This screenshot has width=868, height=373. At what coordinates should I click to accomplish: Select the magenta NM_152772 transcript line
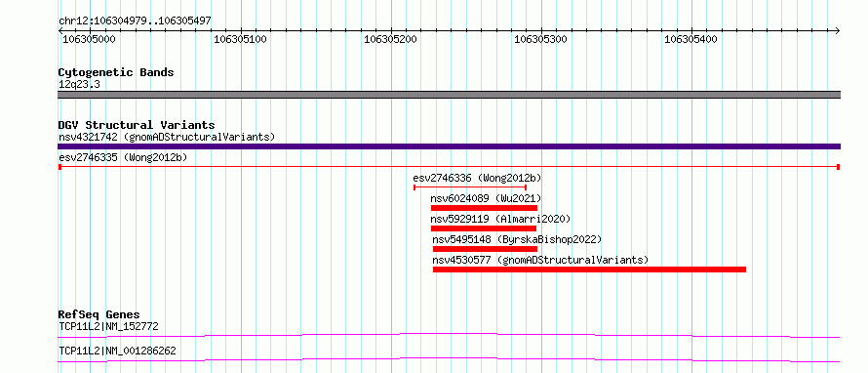449,335
